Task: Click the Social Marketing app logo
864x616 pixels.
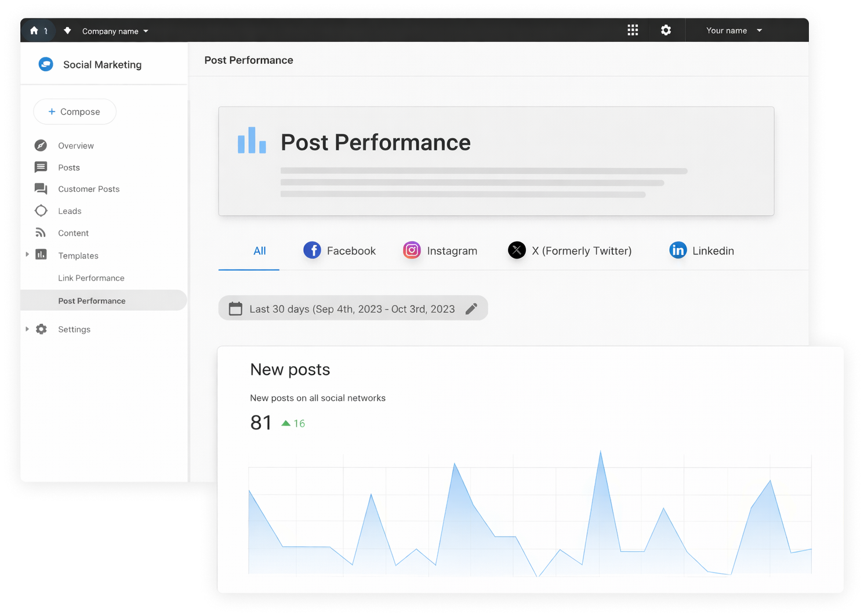Action: pos(46,64)
